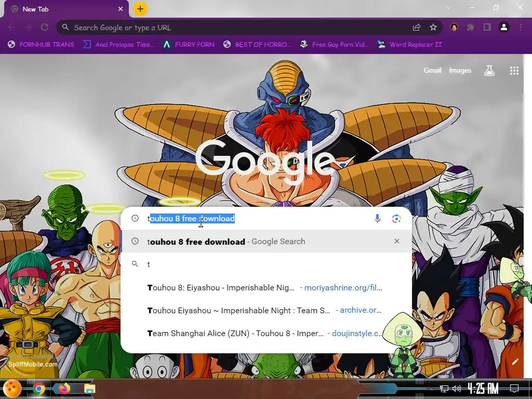This screenshot has width=532, height=399.
Task: Open the doujinstyle Team Shanghai Alice suggestion
Action: click(x=267, y=334)
